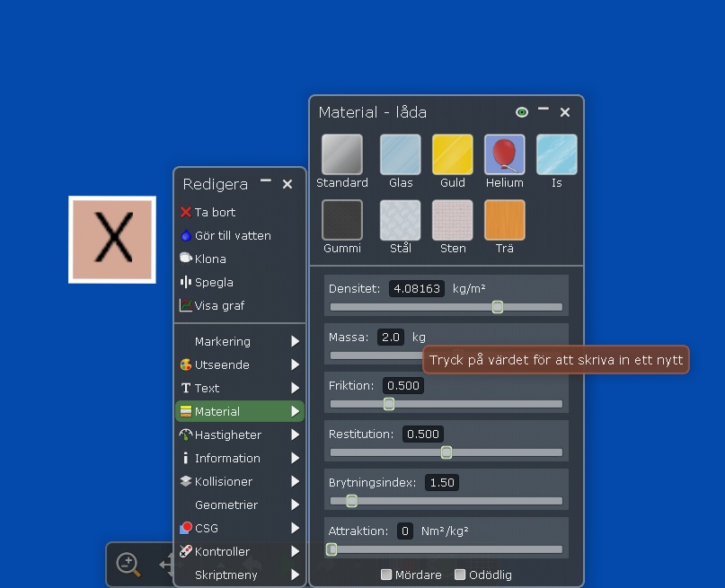Choose the Stål steel material
The width and height of the screenshot is (725, 588).
(400, 220)
